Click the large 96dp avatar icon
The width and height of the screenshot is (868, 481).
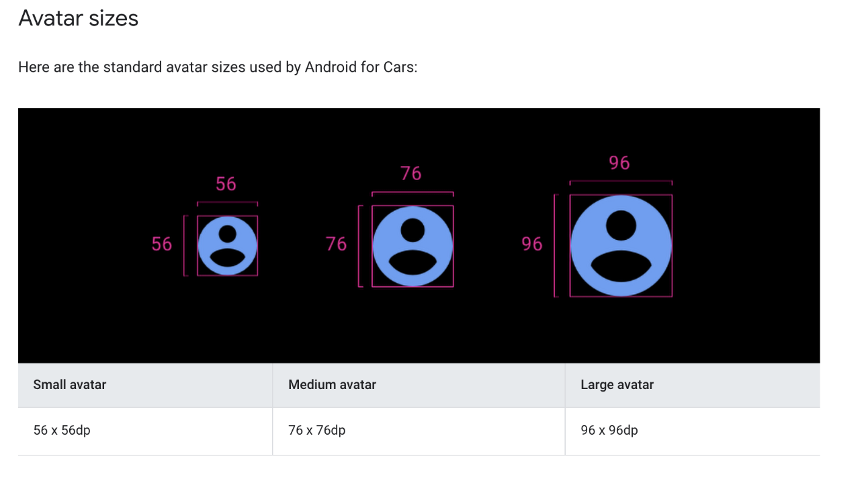[x=621, y=246]
